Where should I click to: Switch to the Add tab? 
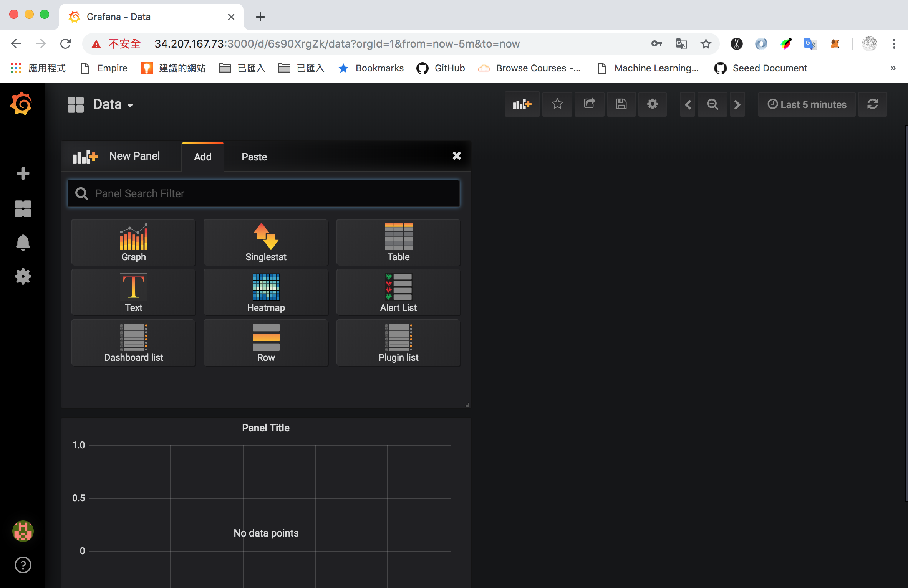[203, 157]
